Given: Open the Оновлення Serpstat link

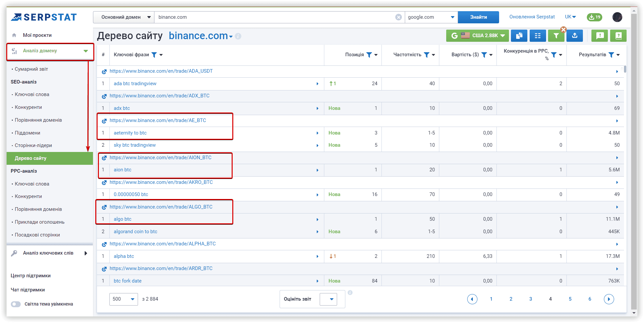Looking at the screenshot, I should (x=532, y=17).
